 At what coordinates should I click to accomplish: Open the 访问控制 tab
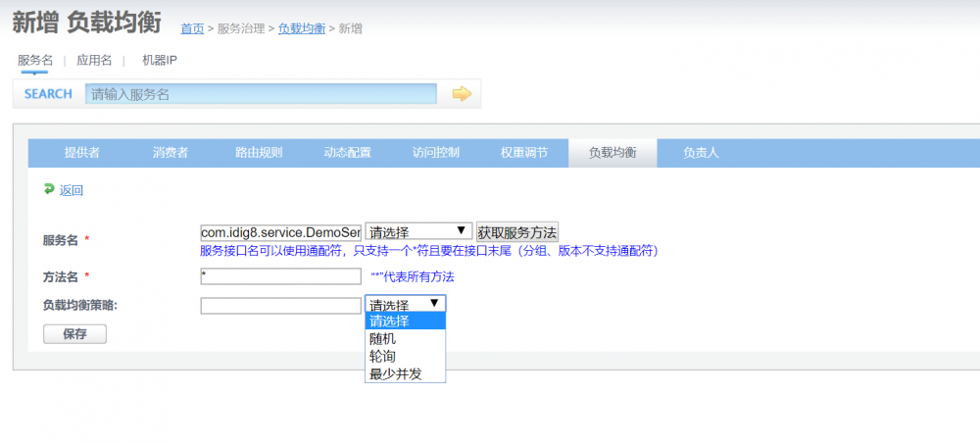pyautogui.click(x=436, y=153)
